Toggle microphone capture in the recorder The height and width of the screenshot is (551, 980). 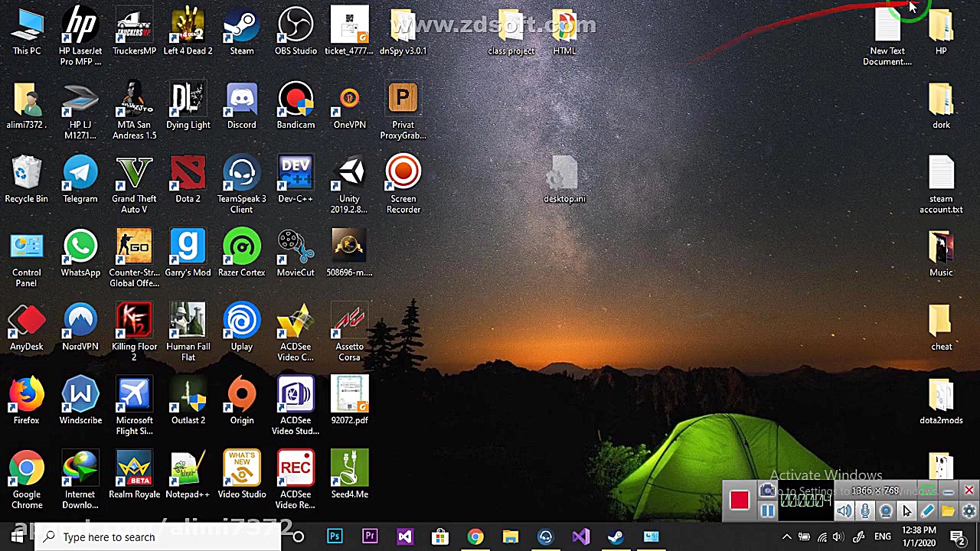click(865, 511)
